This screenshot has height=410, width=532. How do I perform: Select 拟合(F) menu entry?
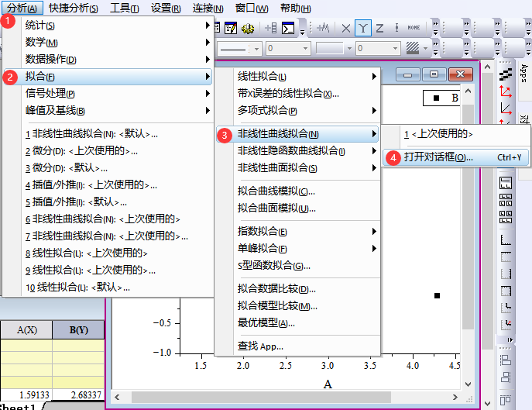coord(108,77)
